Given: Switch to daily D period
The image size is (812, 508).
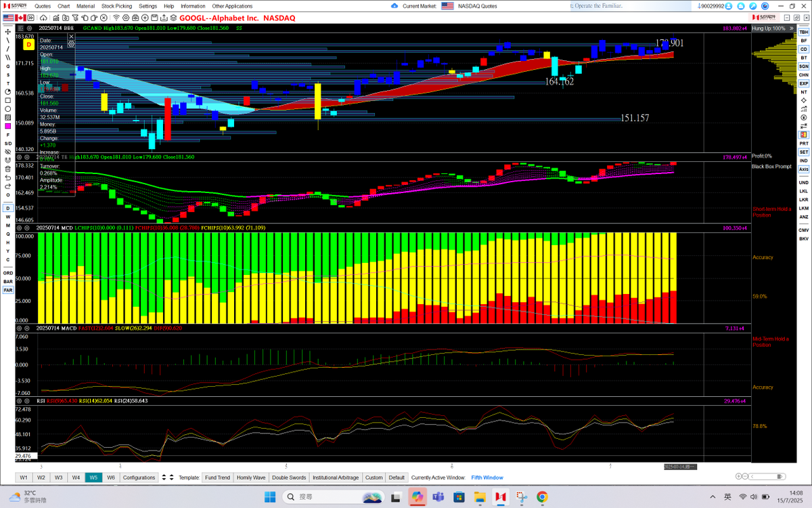Looking at the screenshot, I should 7,208.
